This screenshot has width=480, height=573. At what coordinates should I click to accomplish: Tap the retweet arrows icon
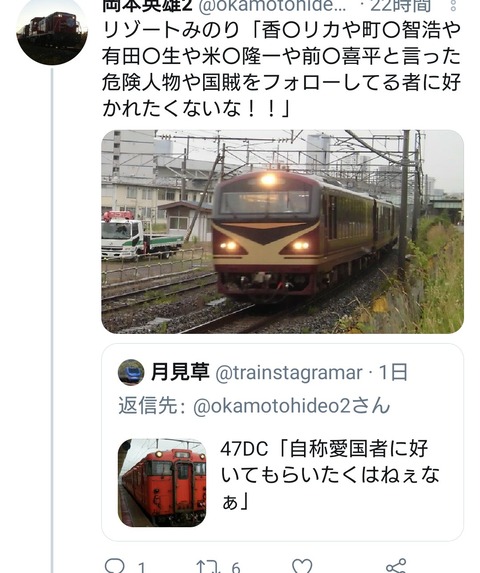208,566
